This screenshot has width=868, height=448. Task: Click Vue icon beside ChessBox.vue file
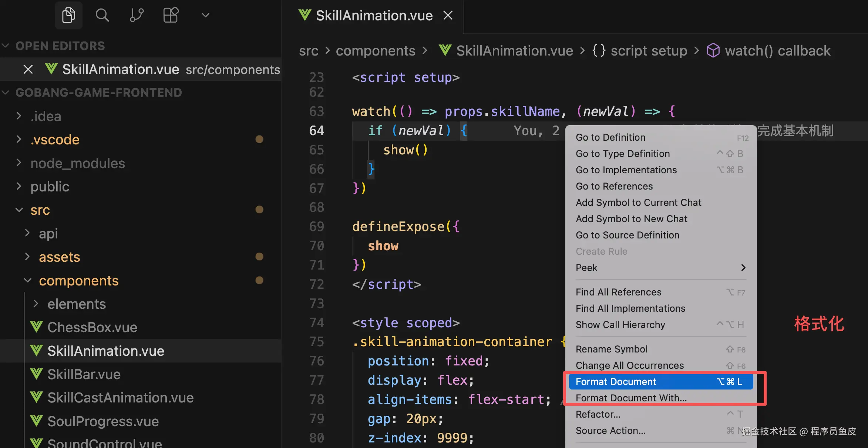point(36,327)
